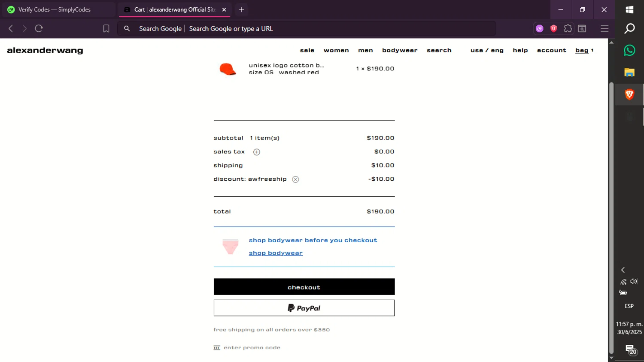Remove the awfreeship discount code
644x362 pixels.
295,179
